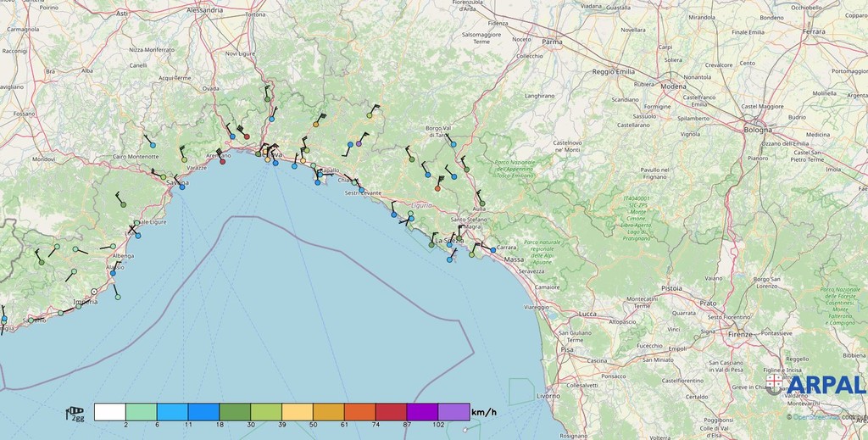Viewport: 868px width, 440px height.
Task: Click the Bologna city label on map
Action: click(x=758, y=130)
